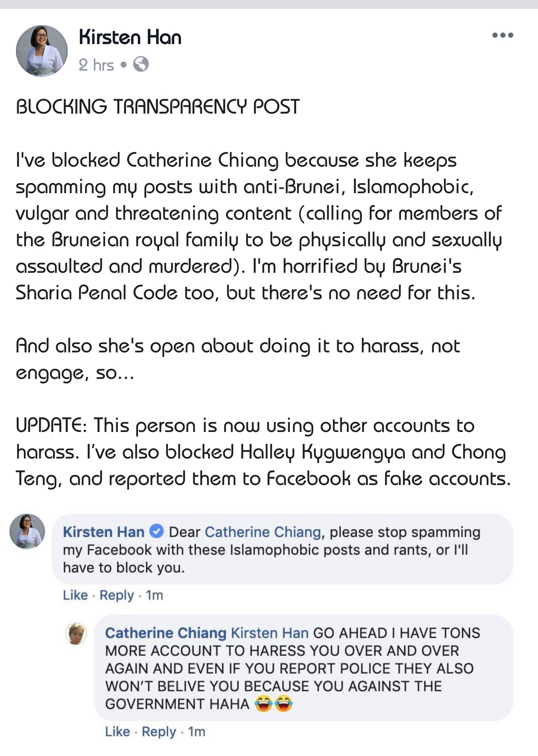Click the Kirsten Han author name atop post
The height and width of the screenshot is (756, 538).
(x=130, y=37)
